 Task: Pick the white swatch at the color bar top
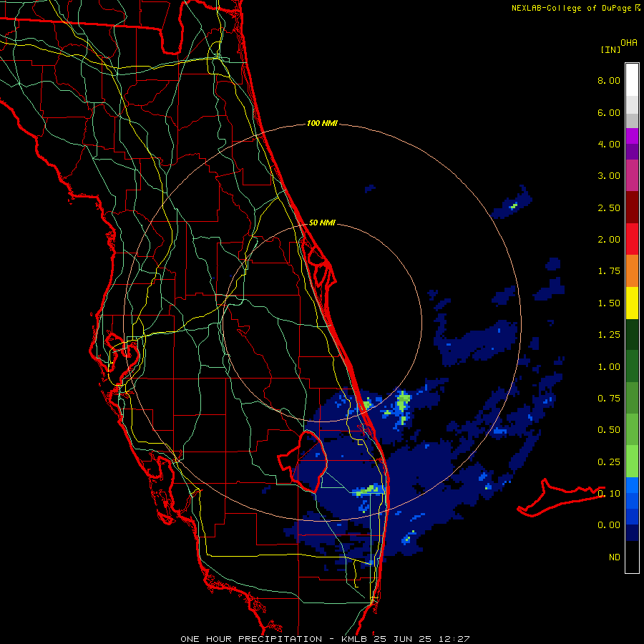[x=632, y=80]
